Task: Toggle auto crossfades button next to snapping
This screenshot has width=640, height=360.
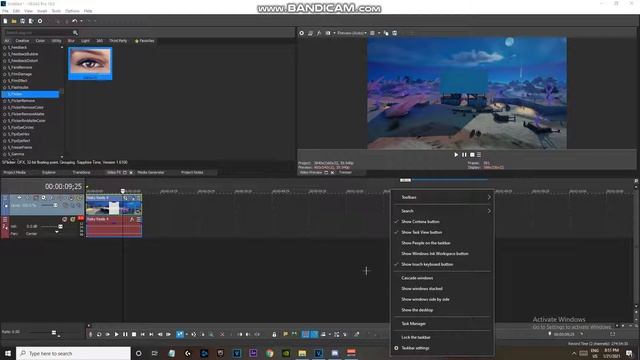Action: pyautogui.click(x=314, y=334)
